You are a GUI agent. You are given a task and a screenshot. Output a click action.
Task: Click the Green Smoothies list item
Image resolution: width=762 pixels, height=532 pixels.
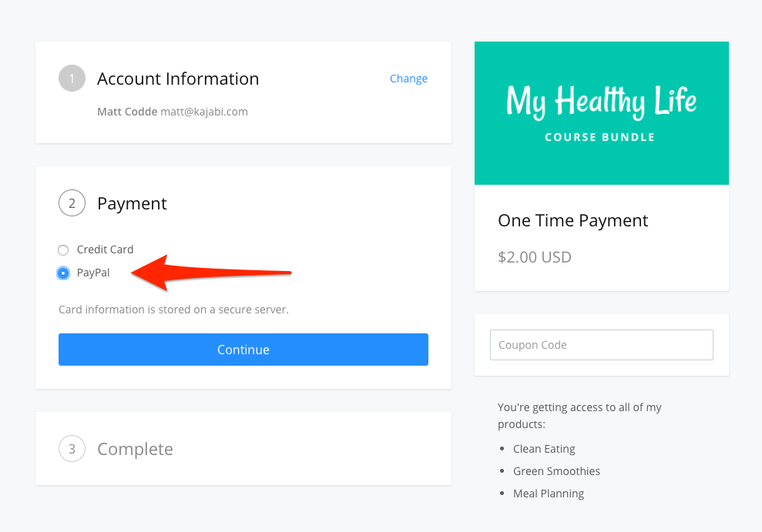[556, 471]
